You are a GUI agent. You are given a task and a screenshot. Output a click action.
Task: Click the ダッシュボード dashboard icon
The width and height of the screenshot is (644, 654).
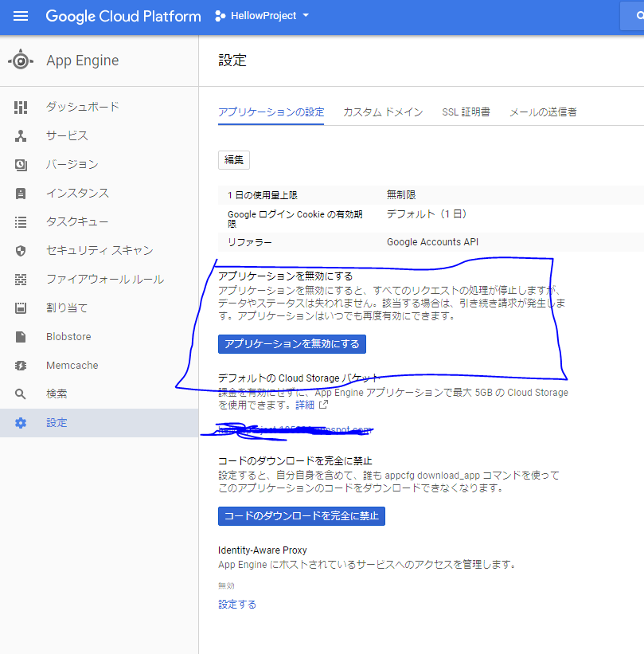(x=21, y=108)
